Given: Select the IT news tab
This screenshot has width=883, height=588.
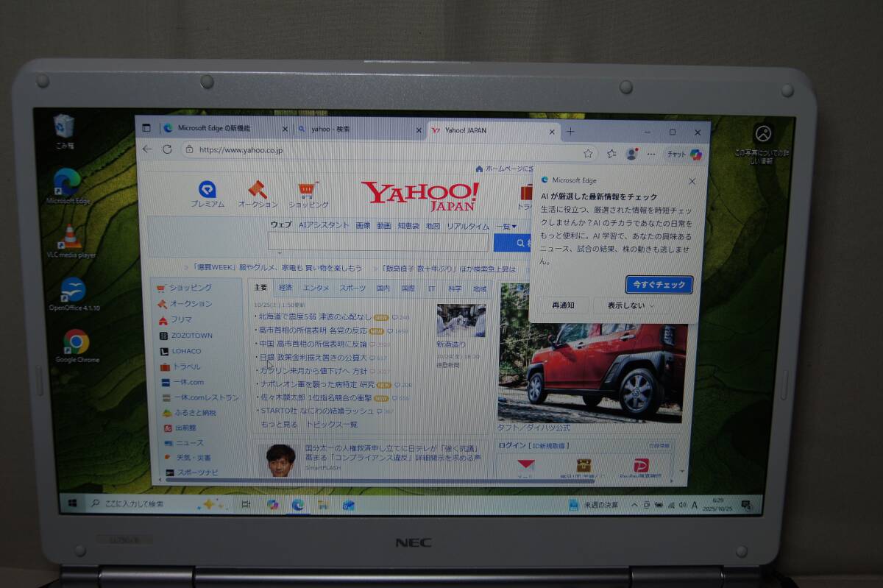Looking at the screenshot, I should click(432, 289).
